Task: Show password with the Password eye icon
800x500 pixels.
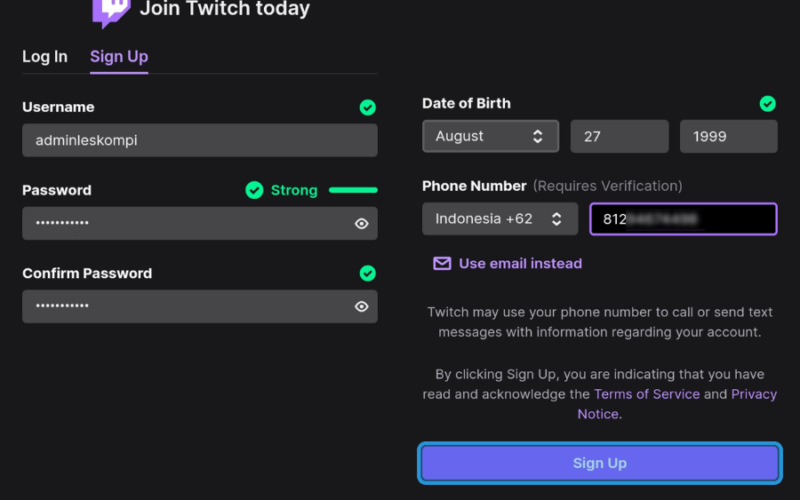Action: tap(361, 223)
